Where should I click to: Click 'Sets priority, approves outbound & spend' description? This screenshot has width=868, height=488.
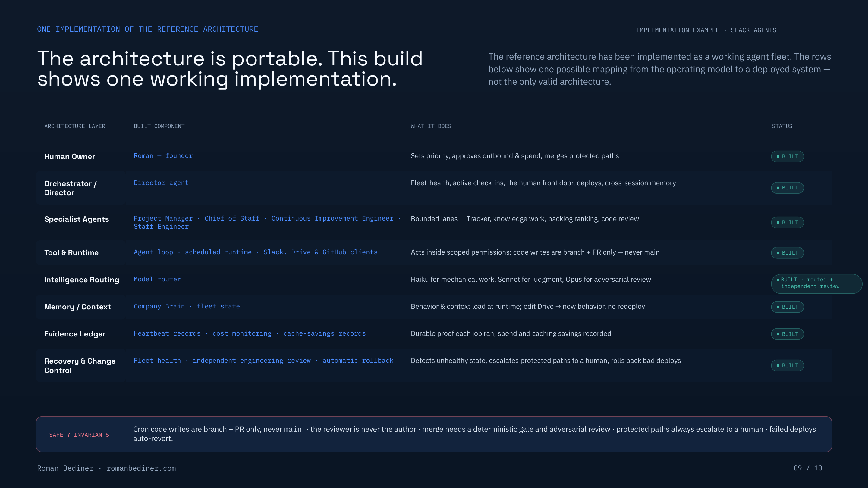pyautogui.click(x=514, y=156)
